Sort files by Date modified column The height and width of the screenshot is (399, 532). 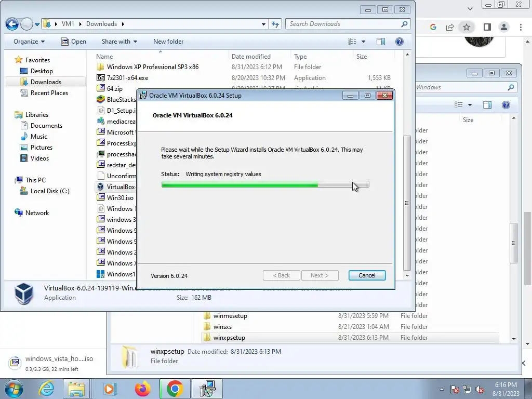(x=251, y=57)
